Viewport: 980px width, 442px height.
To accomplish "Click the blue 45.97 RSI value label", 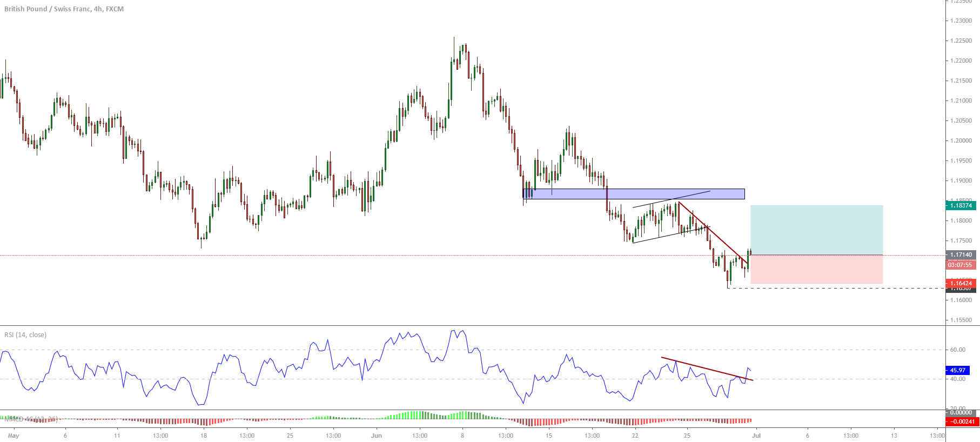I will 957,370.
